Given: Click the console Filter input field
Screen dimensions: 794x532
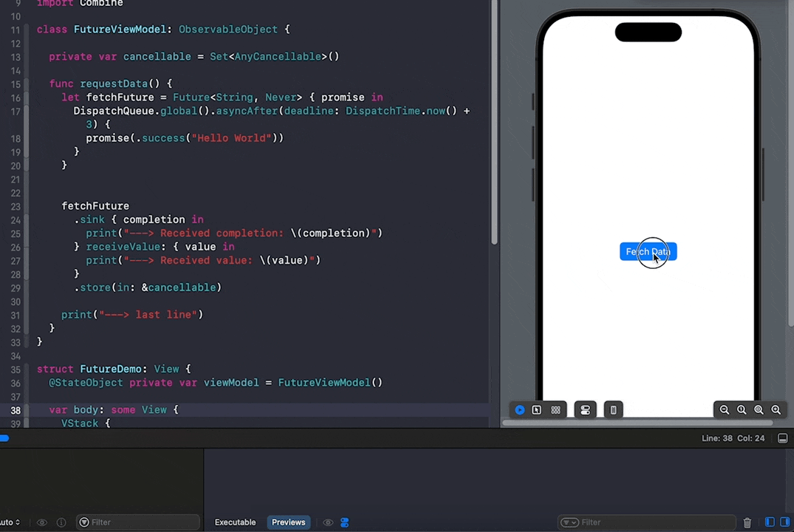Looking at the screenshot, I should tap(647, 522).
